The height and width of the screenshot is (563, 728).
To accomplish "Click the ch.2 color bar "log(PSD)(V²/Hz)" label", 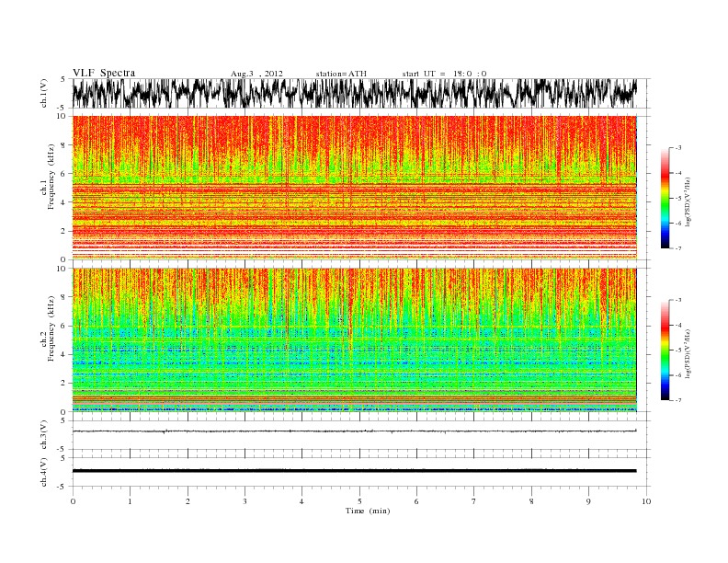I will pos(688,353).
